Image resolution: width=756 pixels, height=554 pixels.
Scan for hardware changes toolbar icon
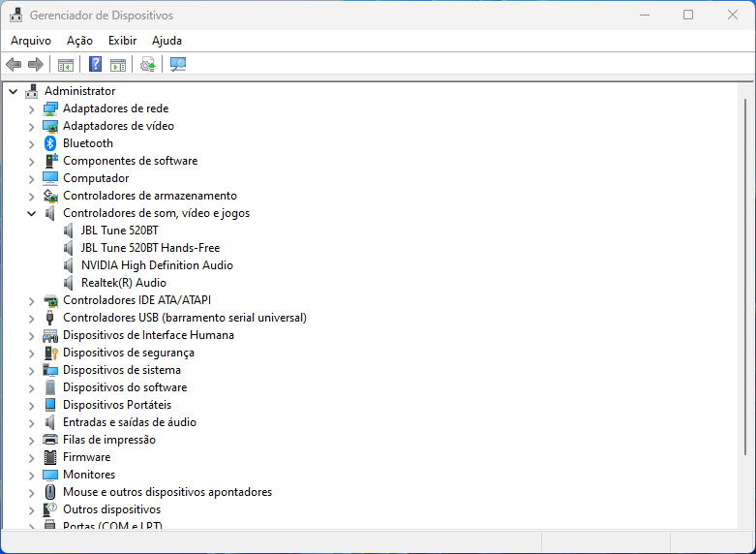tap(178, 64)
